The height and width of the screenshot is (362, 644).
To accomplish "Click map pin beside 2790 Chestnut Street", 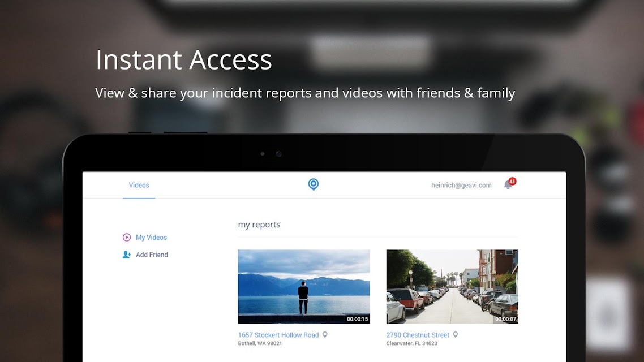I will 456,334.
